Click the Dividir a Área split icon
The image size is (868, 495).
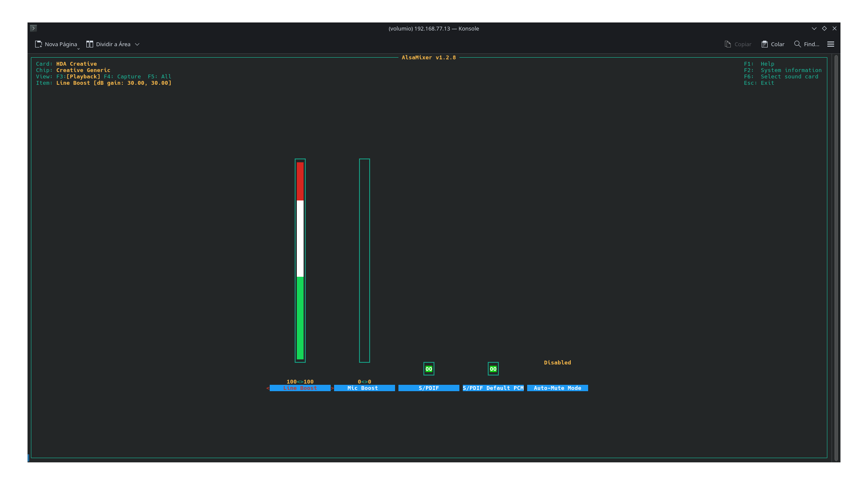coord(90,44)
